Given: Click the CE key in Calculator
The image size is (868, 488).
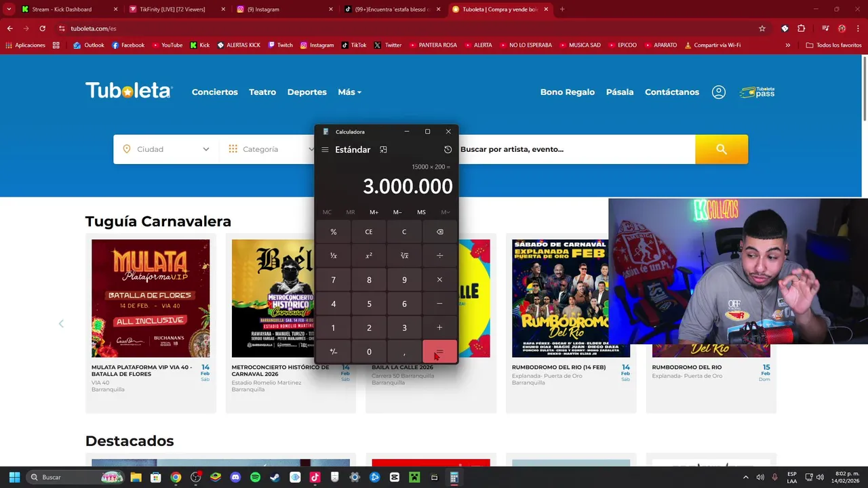Looking at the screenshot, I should [x=369, y=232].
